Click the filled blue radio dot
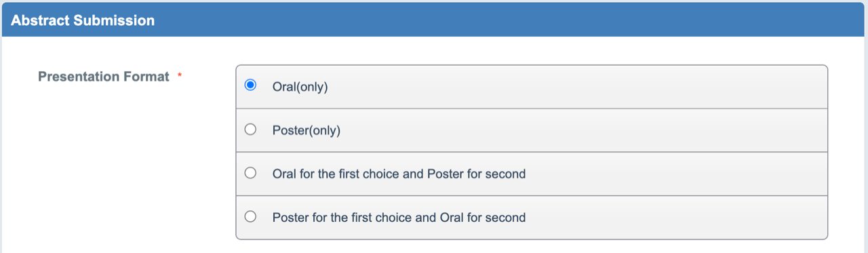 coord(250,85)
